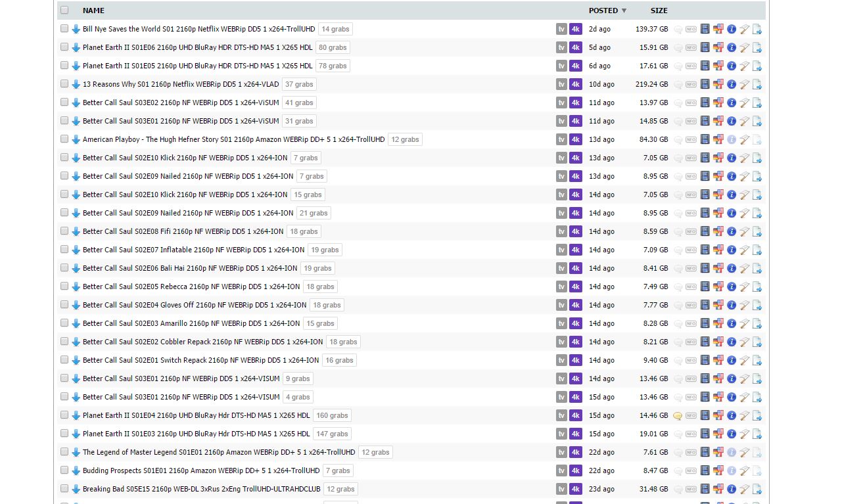Viewport: 863px width, 504px height.
Task: Click flags language icon for 13 Reasons Why
Action: click(718, 84)
